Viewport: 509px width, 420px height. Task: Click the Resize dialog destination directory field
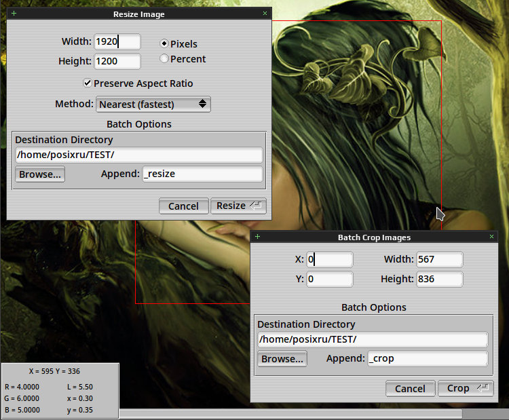click(139, 155)
